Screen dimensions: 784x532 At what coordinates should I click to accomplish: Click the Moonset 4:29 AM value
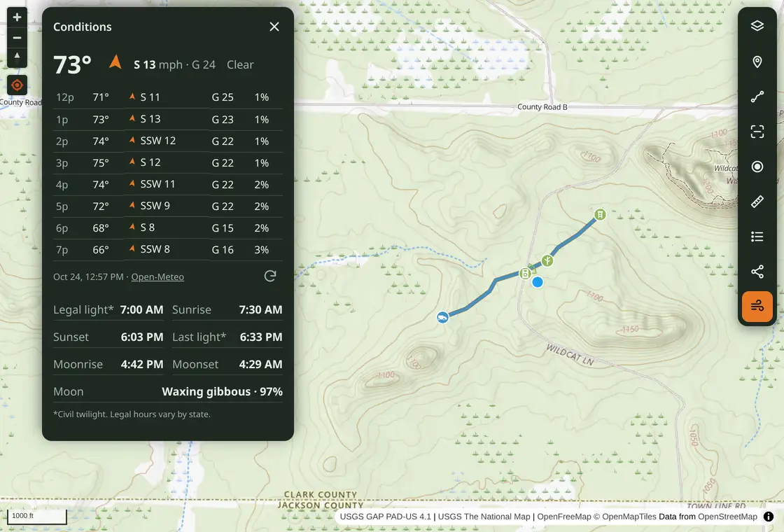[x=260, y=364]
